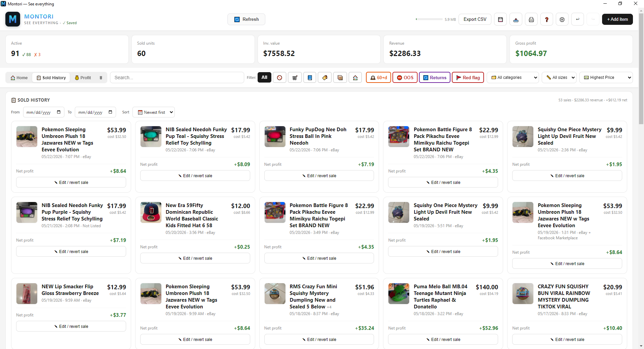The width and height of the screenshot is (644, 349).
Task: Expand the All sizes dropdown
Action: pos(559,78)
